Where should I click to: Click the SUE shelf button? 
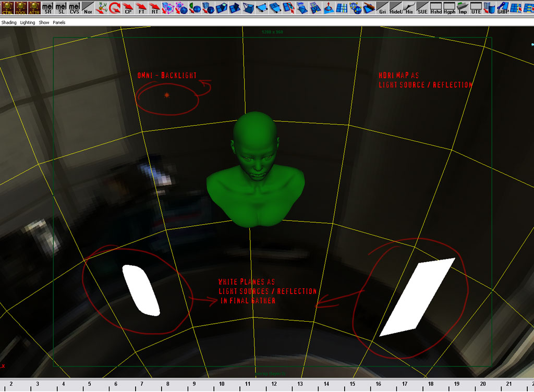(422, 7)
